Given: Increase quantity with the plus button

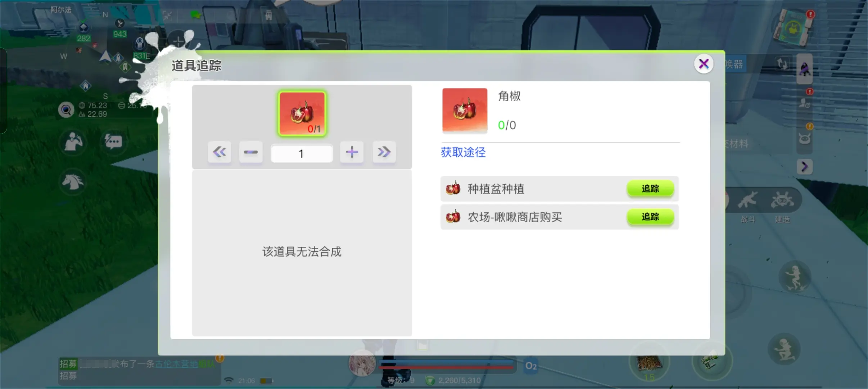Looking at the screenshot, I should [x=352, y=152].
